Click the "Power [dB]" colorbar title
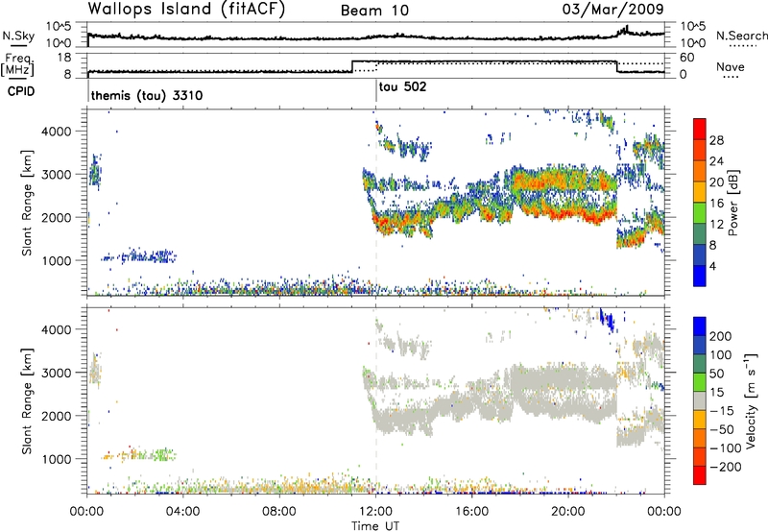The height and width of the screenshot is (532, 768). coord(732,203)
